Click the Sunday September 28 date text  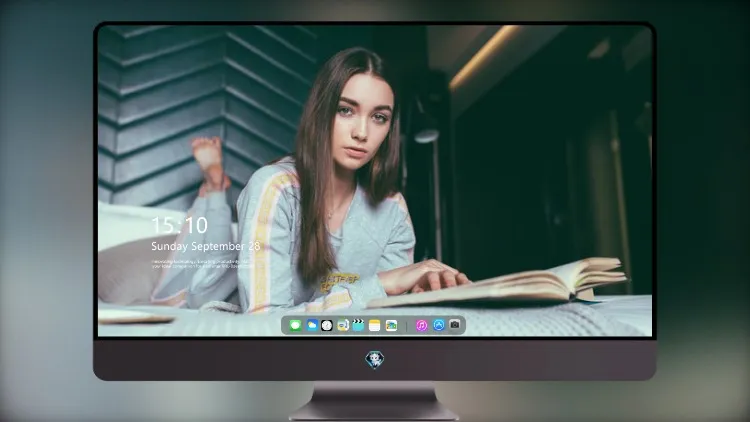[206, 246]
